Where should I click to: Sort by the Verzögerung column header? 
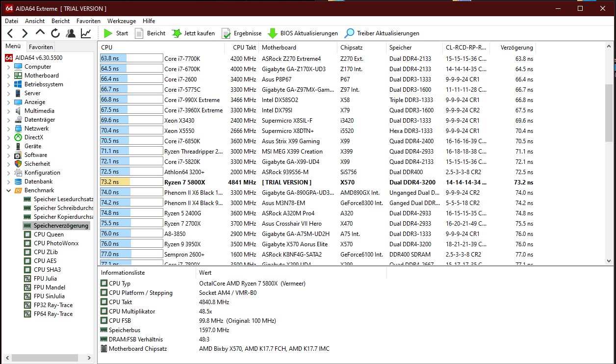(513, 48)
